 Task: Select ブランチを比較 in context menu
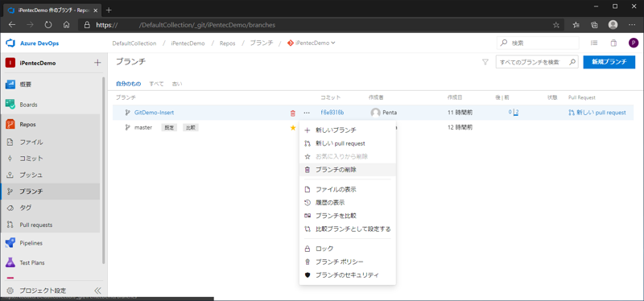348,216
